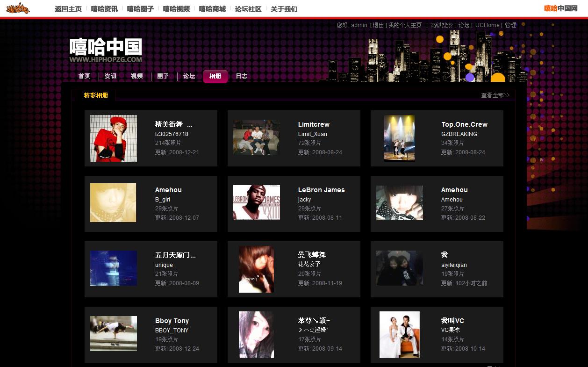Open the 曼飞蝶舞 album thumbnail
Viewport: 588px width, 367px height.
256,269
